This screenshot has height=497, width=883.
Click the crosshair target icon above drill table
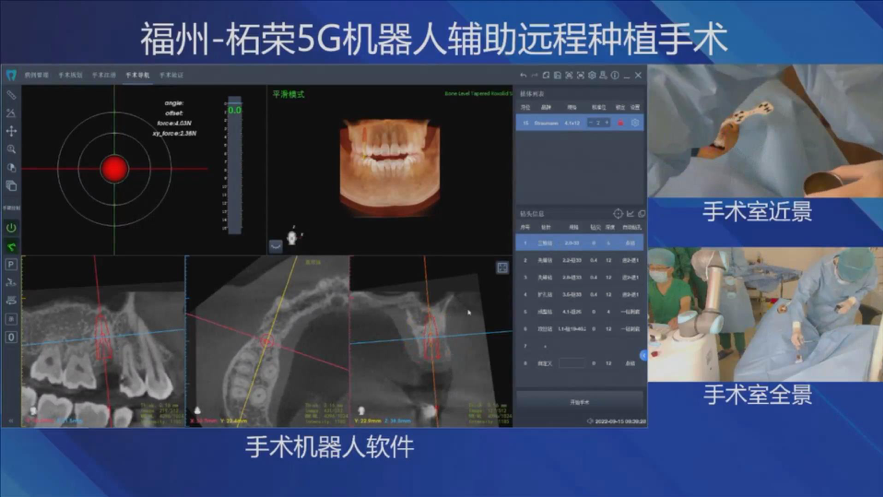tap(618, 213)
